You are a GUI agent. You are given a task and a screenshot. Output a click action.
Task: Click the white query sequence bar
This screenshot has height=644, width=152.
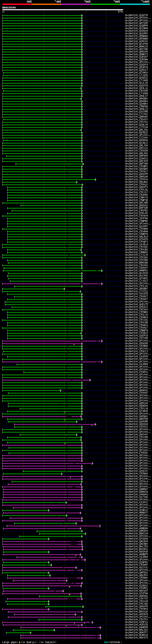click(x=62, y=10)
